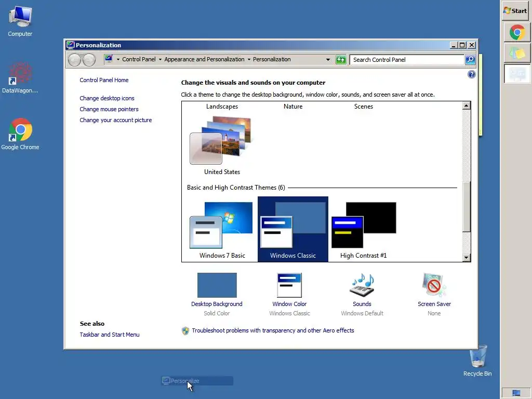Viewport: 532px width, 399px height.
Task: Click the Sounds text link
Action: click(x=362, y=304)
